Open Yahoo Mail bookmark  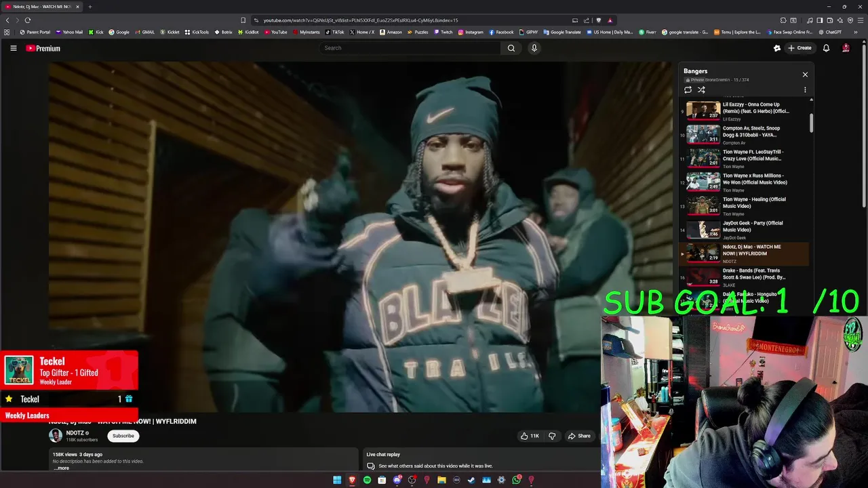point(69,32)
